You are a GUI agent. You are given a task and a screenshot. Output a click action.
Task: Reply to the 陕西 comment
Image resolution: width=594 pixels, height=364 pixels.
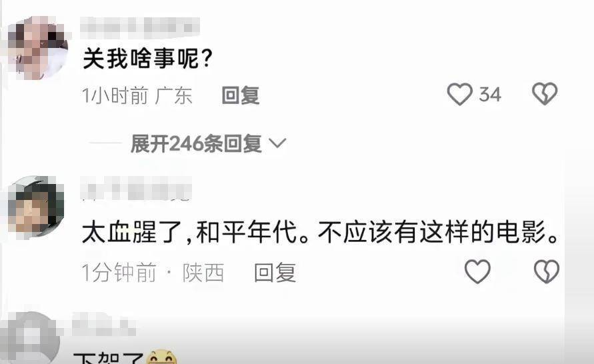pos(275,273)
